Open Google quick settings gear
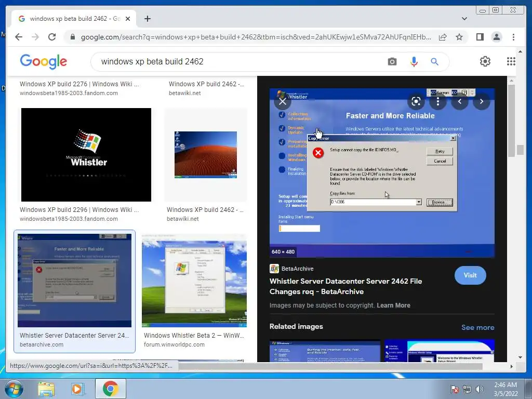This screenshot has height=399, width=532. (x=485, y=61)
